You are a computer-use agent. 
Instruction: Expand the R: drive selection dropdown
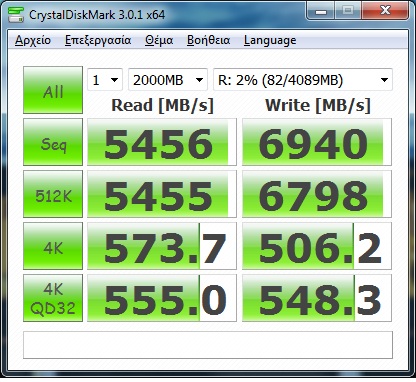pos(303,80)
